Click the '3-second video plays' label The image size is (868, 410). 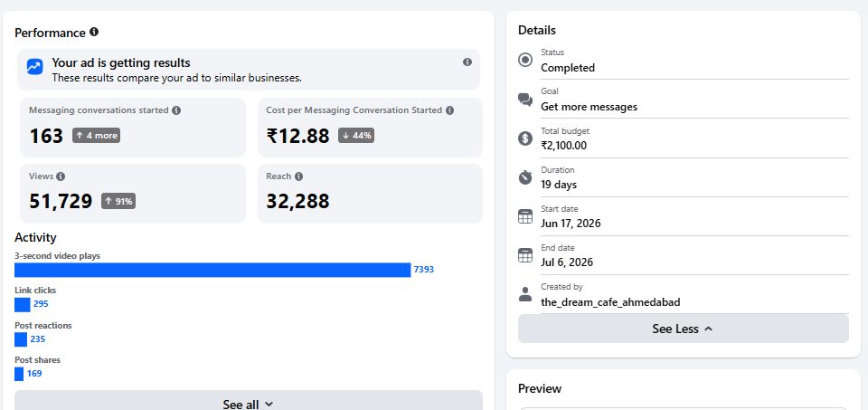pyautogui.click(x=58, y=256)
